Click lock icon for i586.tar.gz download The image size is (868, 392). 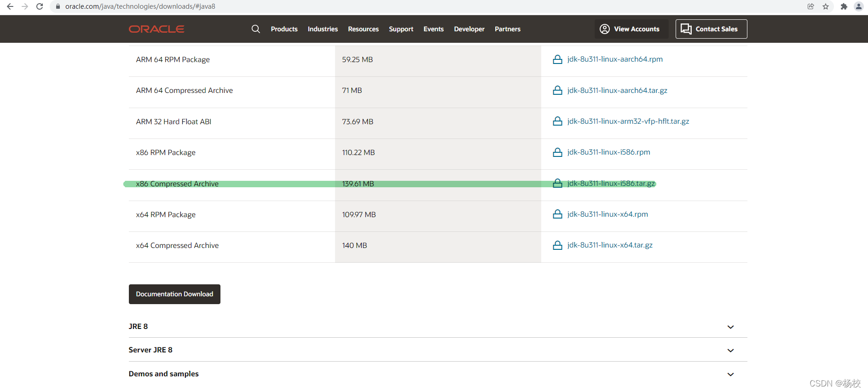point(557,183)
